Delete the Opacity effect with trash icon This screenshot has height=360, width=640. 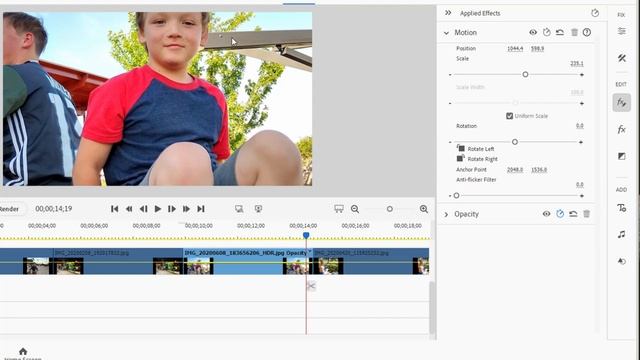pyautogui.click(x=587, y=214)
